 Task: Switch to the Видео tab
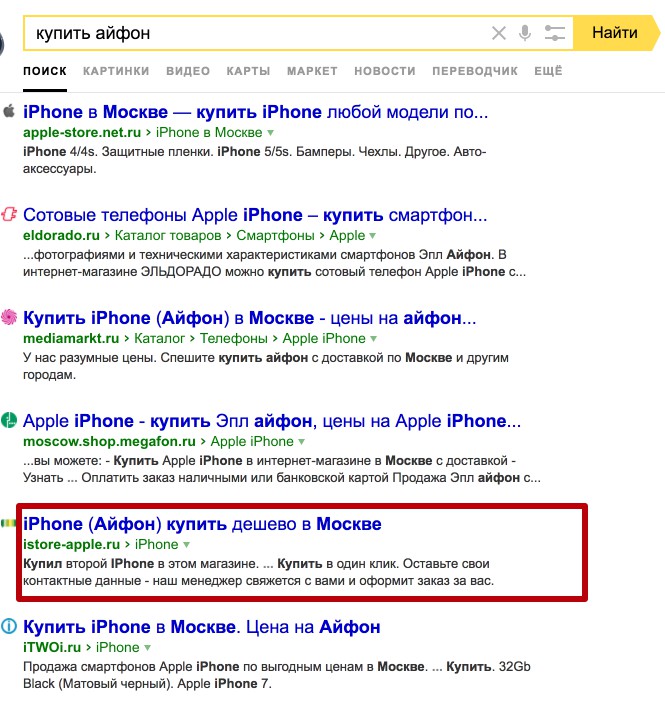(x=188, y=71)
